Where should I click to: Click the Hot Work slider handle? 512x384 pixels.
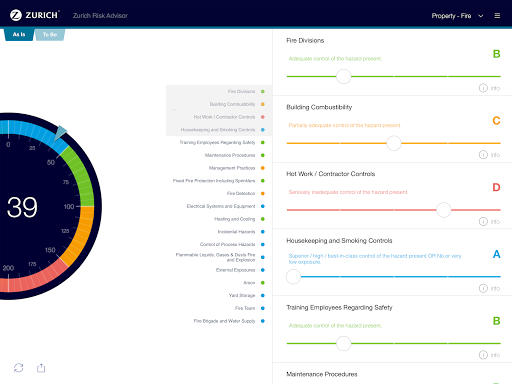coord(444,210)
